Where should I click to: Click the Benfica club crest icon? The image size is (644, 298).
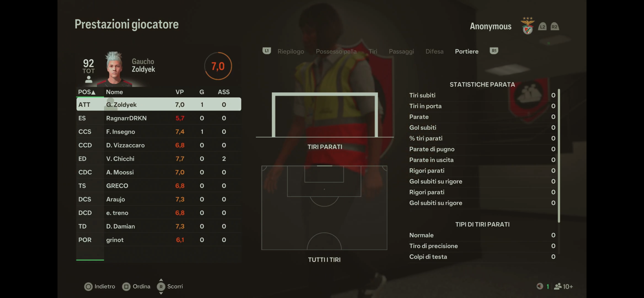point(528,26)
